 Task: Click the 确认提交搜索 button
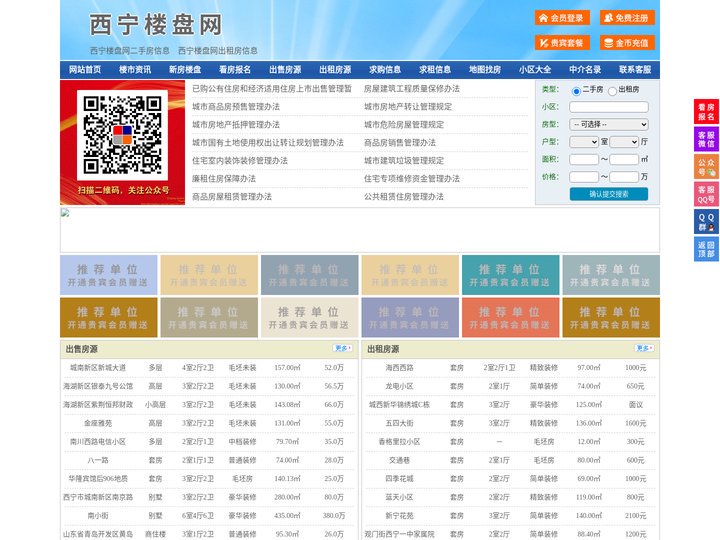tap(609, 194)
